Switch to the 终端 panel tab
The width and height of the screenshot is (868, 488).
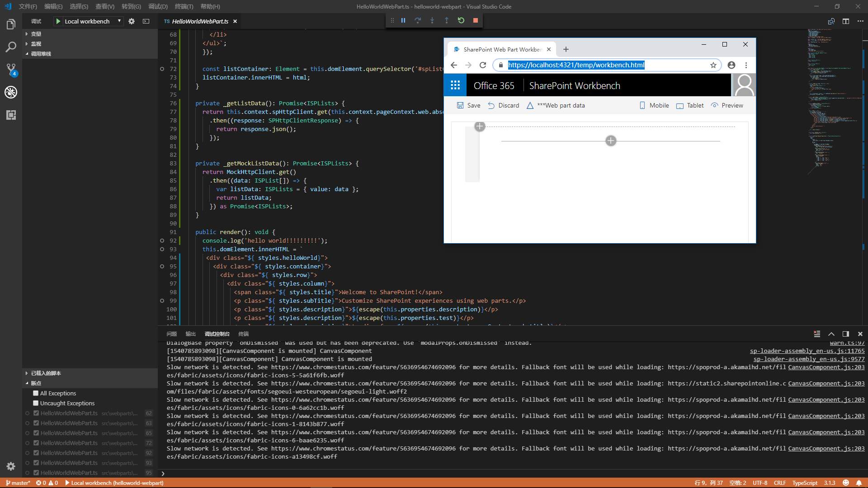[x=244, y=334]
